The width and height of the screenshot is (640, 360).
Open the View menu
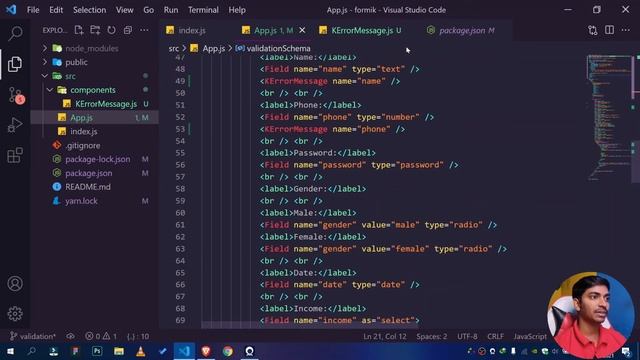(124, 10)
